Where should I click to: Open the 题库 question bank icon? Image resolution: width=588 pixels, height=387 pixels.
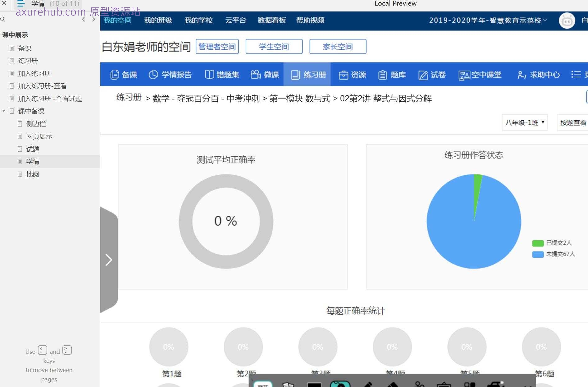tap(392, 75)
